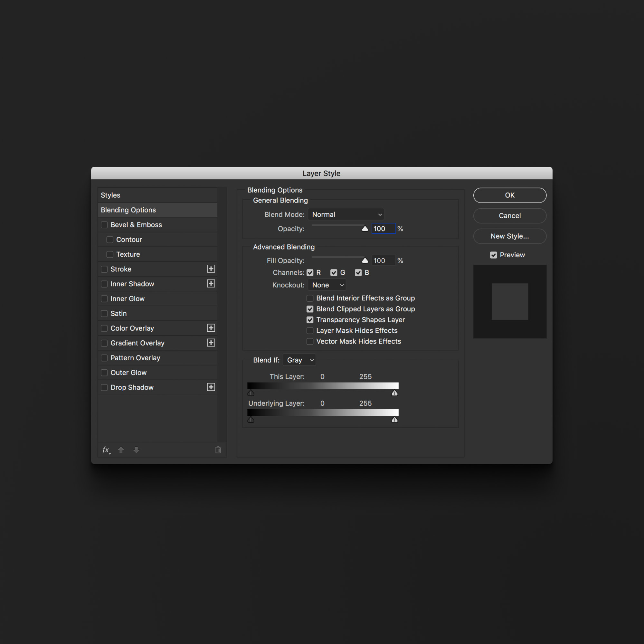644x644 pixels.
Task: Click the New Style... button
Action: pyautogui.click(x=510, y=236)
